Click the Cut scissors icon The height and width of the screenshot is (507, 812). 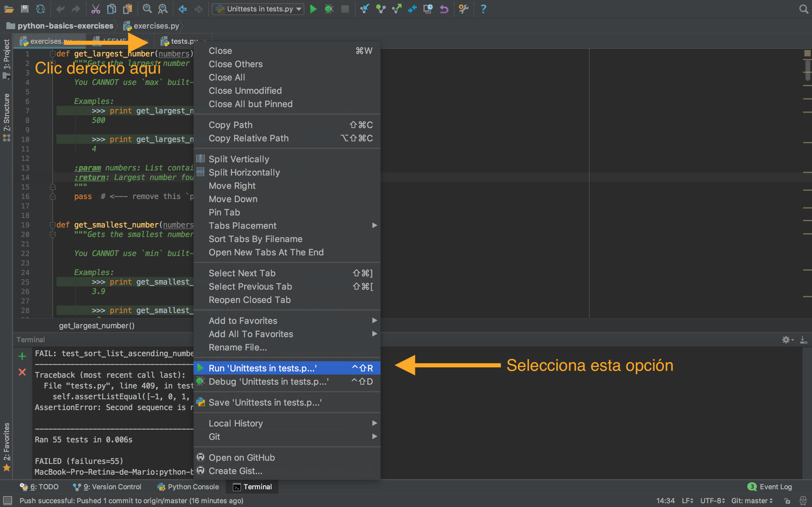(95, 9)
